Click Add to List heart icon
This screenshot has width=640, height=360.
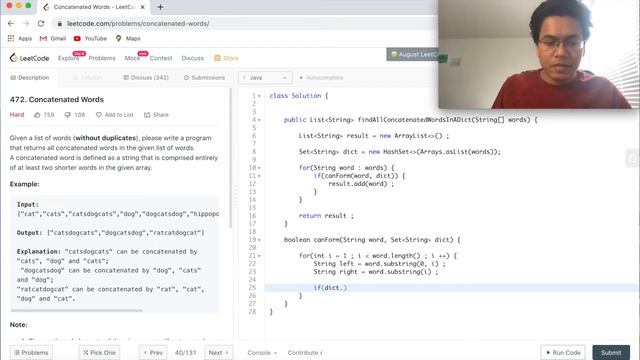tap(98, 115)
